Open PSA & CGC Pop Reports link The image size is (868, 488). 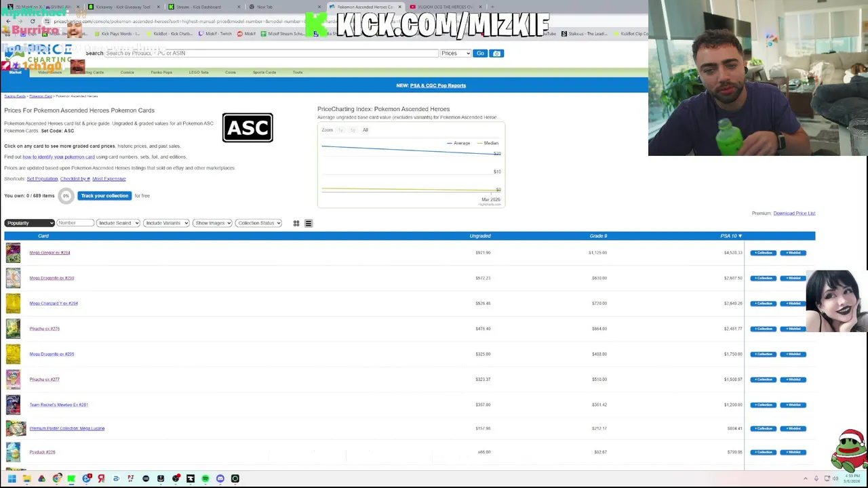[x=438, y=85]
